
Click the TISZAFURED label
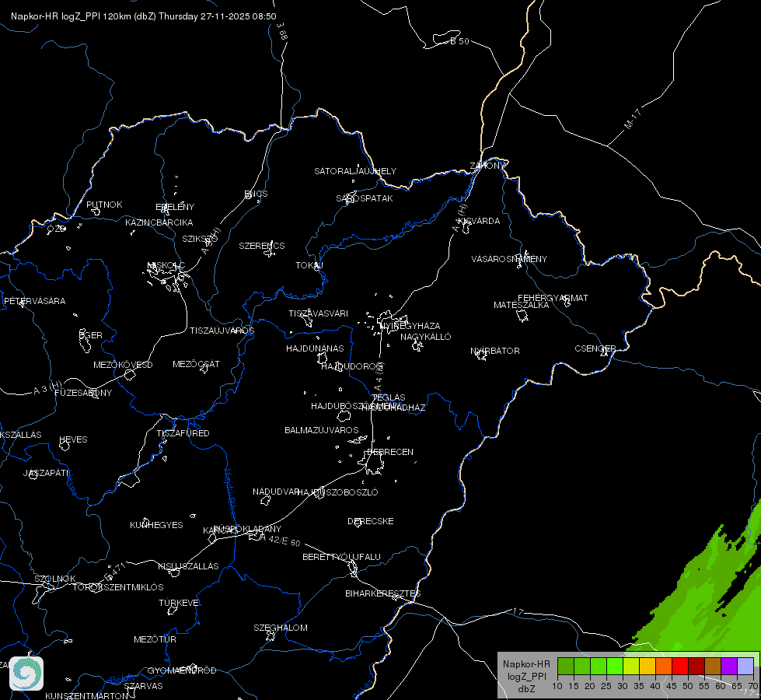[x=183, y=432]
